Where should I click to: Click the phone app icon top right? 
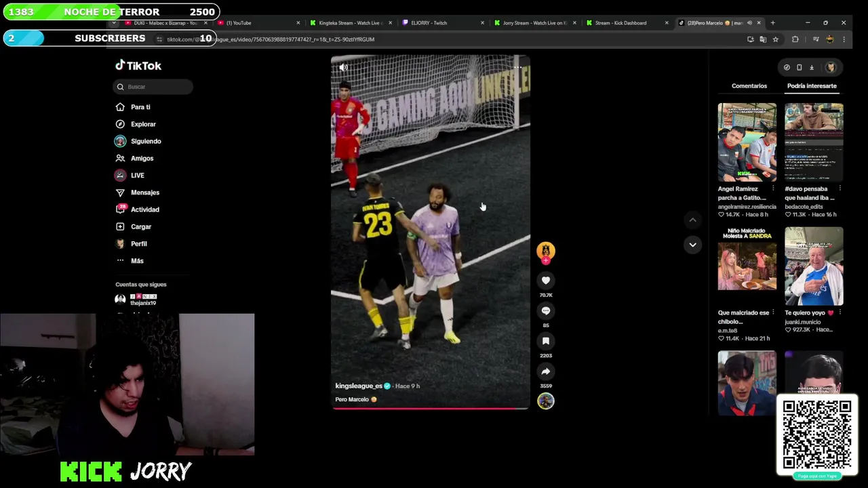(x=799, y=67)
